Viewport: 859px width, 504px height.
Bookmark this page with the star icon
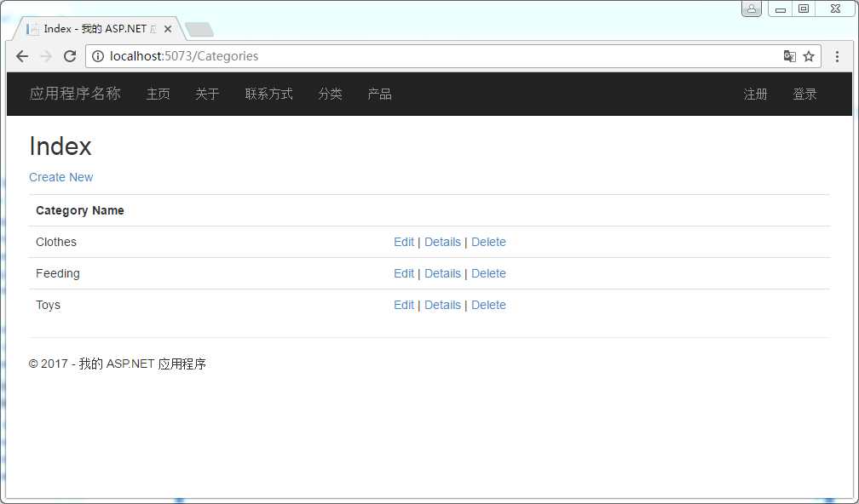tap(809, 56)
